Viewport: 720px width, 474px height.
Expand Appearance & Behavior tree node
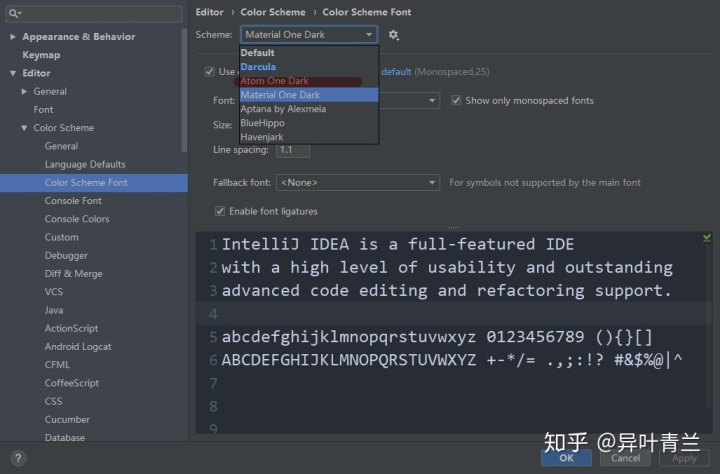[x=13, y=37]
